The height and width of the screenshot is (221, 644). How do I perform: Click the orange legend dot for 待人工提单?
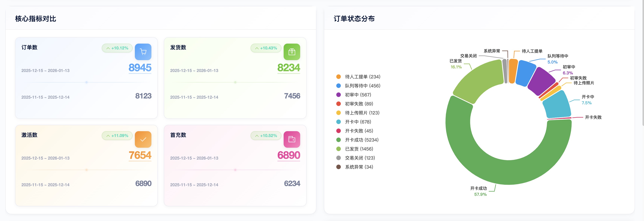tap(339, 77)
